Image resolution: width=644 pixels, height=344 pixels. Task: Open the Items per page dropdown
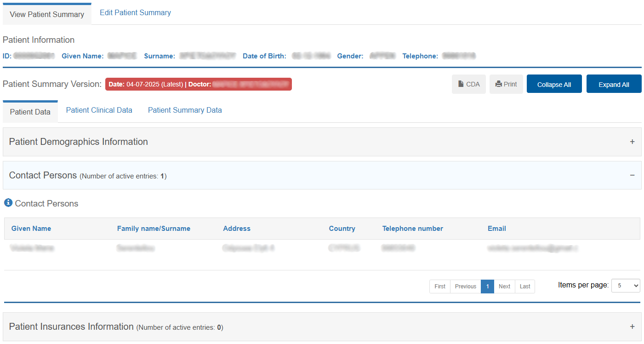coord(625,286)
